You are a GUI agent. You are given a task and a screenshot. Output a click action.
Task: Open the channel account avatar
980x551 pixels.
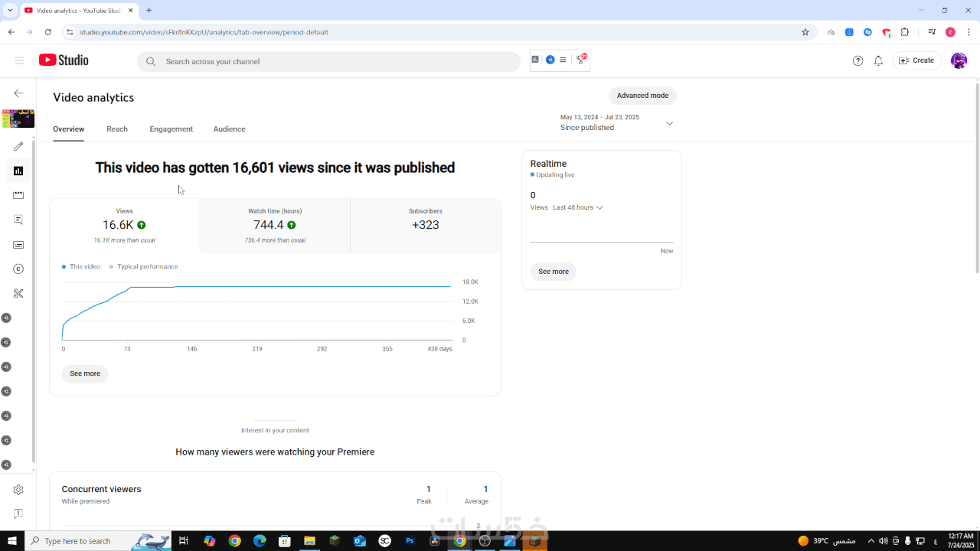point(959,60)
